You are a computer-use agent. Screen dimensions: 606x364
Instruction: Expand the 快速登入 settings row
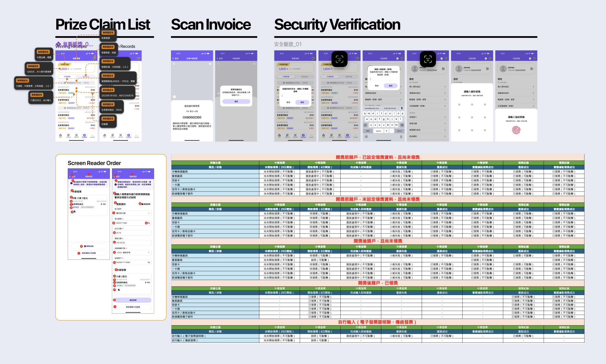click(428, 117)
